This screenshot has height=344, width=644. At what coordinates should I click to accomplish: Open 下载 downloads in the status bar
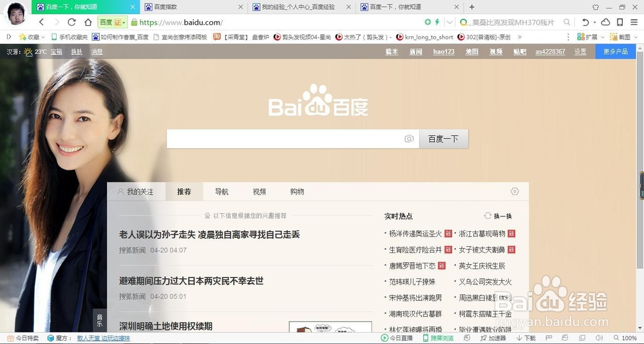point(526,338)
